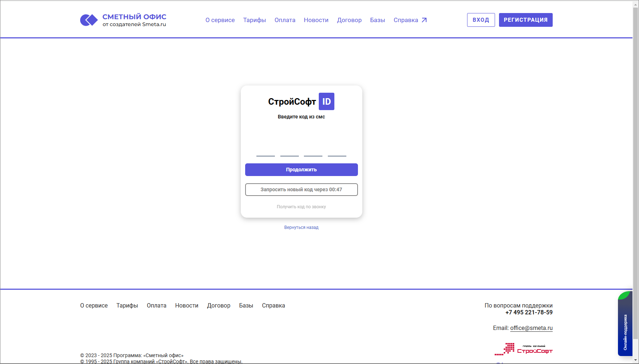Click the arrow icon next to Справка
Viewport: 639px width, 364px height.
(x=424, y=20)
